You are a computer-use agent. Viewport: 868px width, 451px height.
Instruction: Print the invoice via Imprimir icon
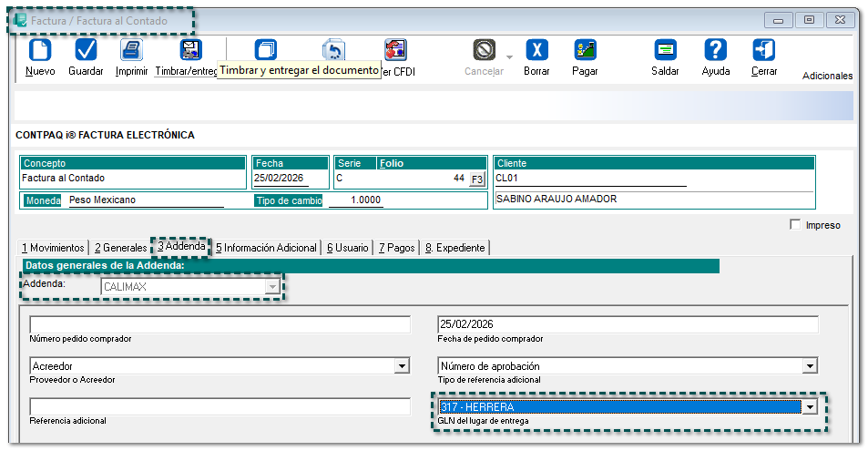(x=131, y=50)
